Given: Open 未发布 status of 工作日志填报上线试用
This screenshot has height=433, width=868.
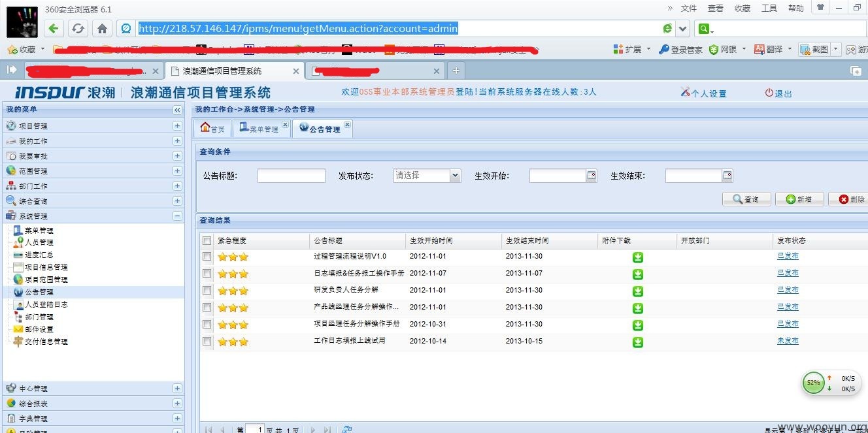Looking at the screenshot, I should click(x=788, y=341).
